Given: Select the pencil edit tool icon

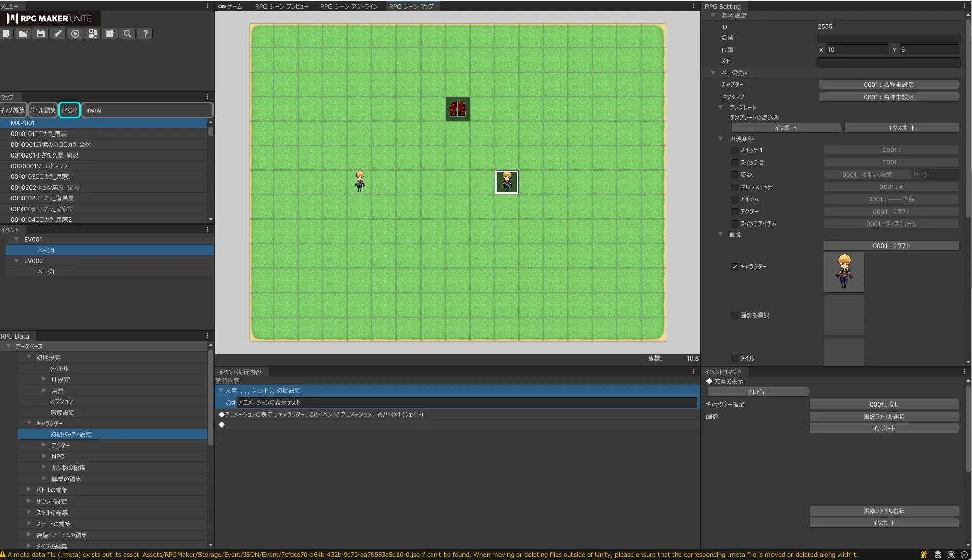Looking at the screenshot, I should pos(58,34).
